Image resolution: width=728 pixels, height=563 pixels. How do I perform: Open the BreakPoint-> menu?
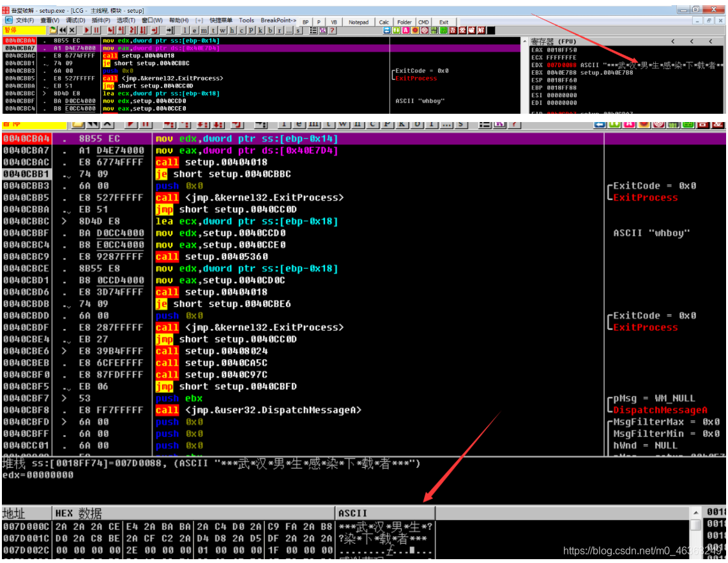[278, 20]
